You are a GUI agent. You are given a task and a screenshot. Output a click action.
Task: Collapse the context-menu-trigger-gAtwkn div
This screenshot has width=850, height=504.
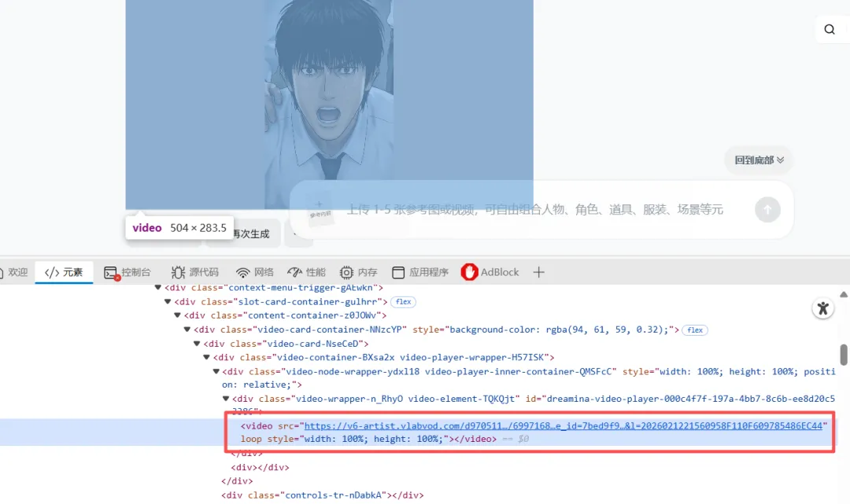click(x=157, y=288)
